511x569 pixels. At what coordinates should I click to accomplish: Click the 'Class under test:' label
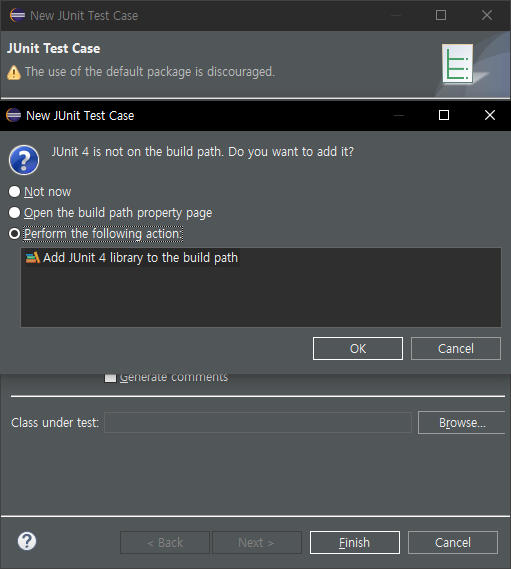point(55,422)
